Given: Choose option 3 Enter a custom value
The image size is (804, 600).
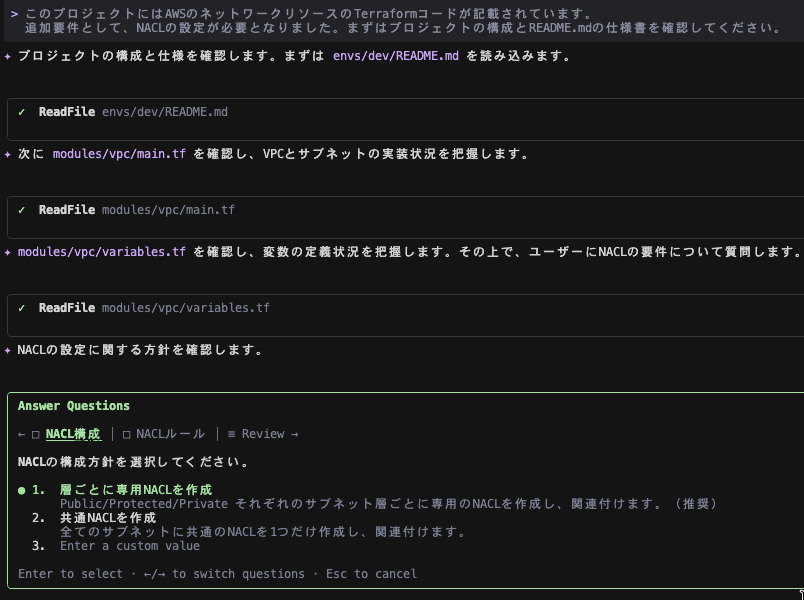Looking at the screenshot, I should [129, 546].
